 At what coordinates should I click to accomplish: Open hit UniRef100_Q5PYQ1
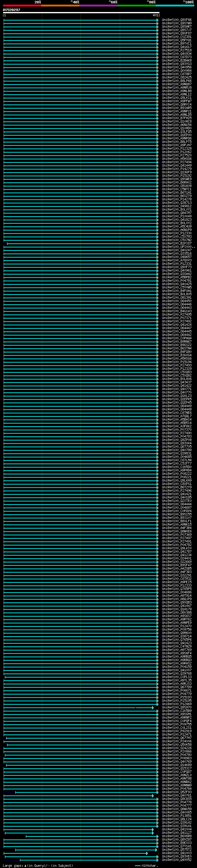pos(177,40)
